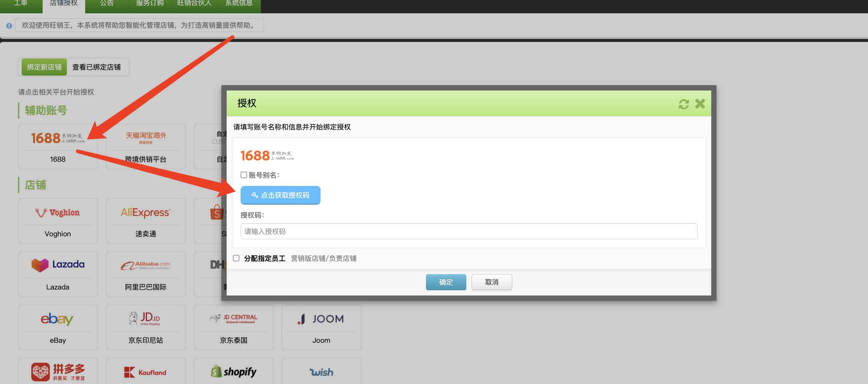The width and height of the screenshot is (868, 384).
Task: Click the info icon beside welcome message
Action: (9, 25)
